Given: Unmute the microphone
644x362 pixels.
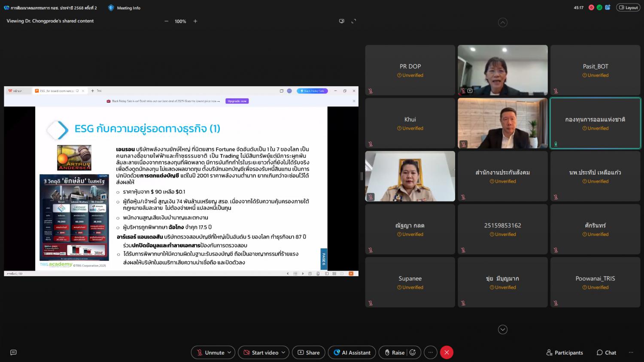Looking at the screenshot, I should (210, 353).
